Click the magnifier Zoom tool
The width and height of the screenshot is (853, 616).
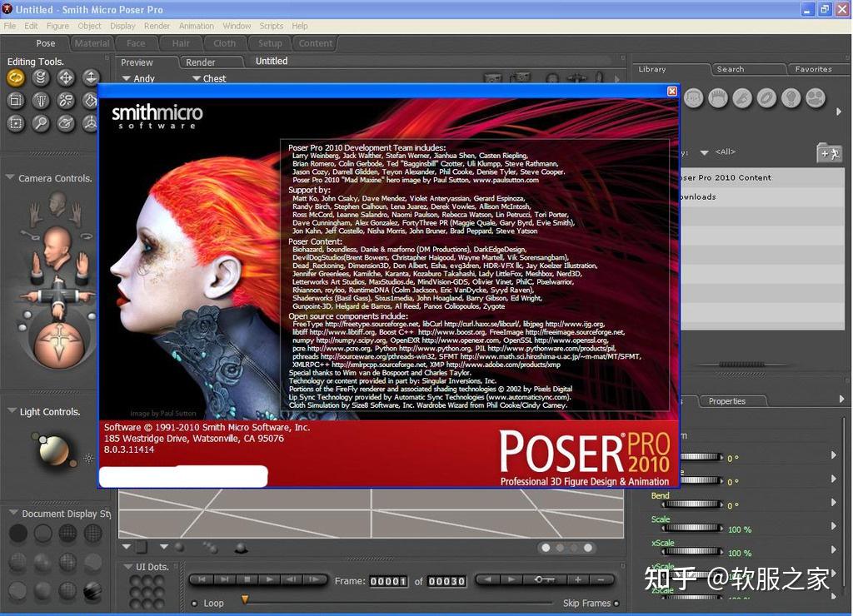tap(40, 123)
